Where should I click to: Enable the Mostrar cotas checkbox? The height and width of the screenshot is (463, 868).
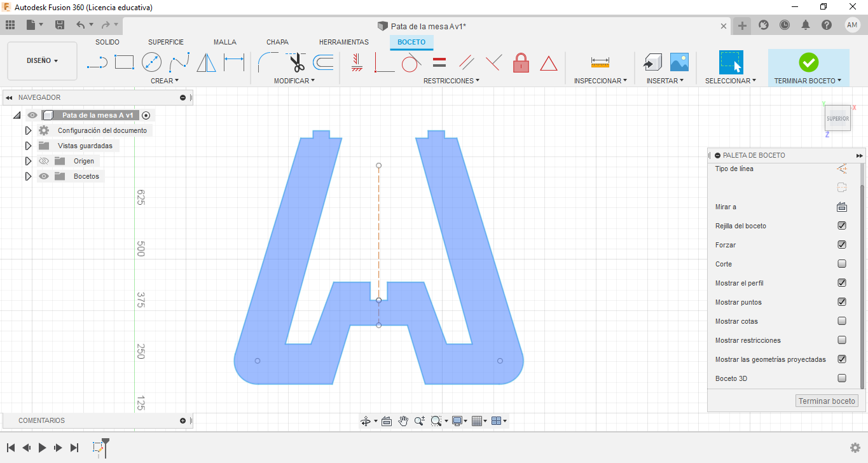842,321
